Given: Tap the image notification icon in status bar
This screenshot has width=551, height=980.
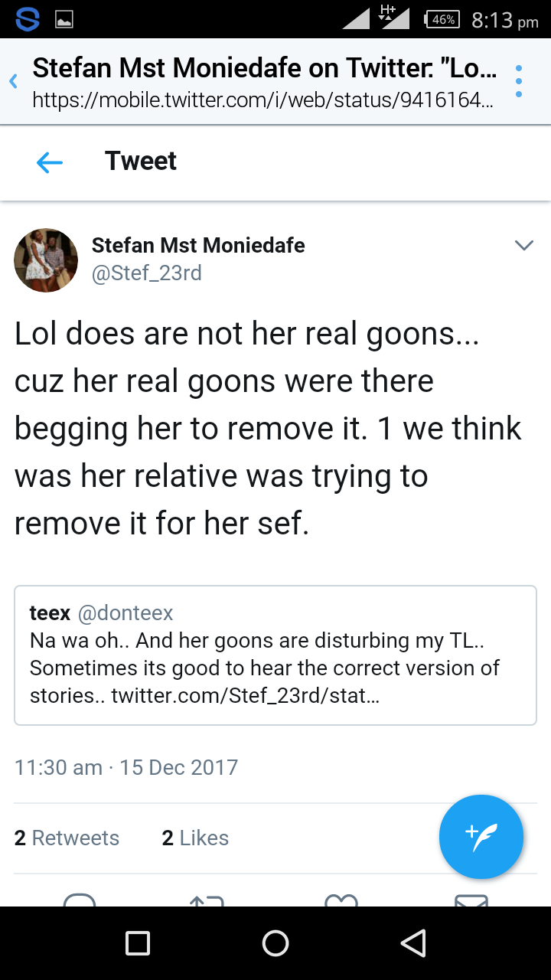Looking at the screenshot, I should tap(64, 20).
